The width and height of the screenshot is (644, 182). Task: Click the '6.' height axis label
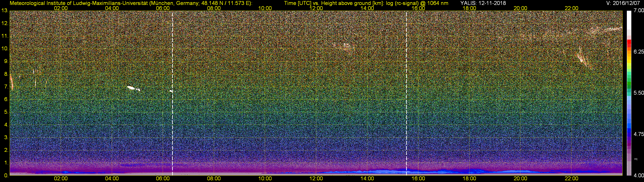coord(6,100)
